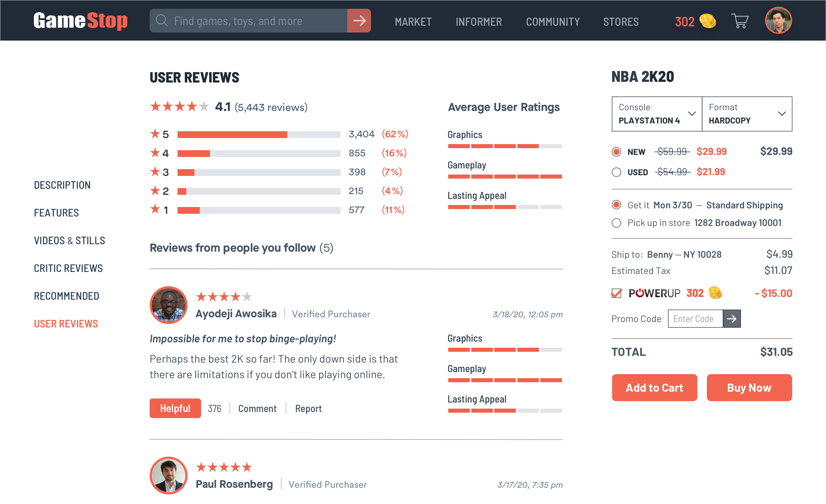Click Paul Rosenberg's profile picture
The height and width of the screenshot is (504, 826).
168,476
